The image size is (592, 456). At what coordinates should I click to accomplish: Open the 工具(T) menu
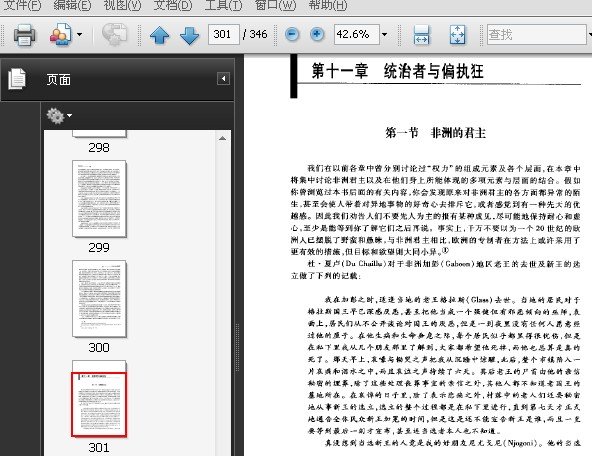[x=224, y=5]
